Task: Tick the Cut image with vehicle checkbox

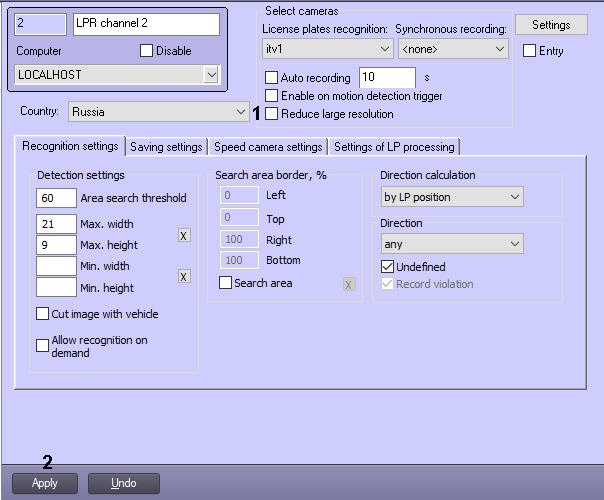Action: 43,314
